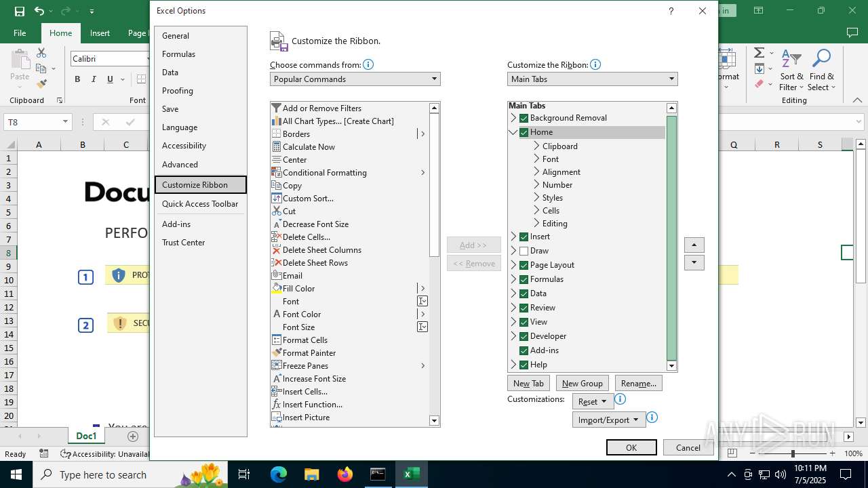Uncheck the Formulas tab checkbox
This screenshot has width=868, height=488.
524,279
